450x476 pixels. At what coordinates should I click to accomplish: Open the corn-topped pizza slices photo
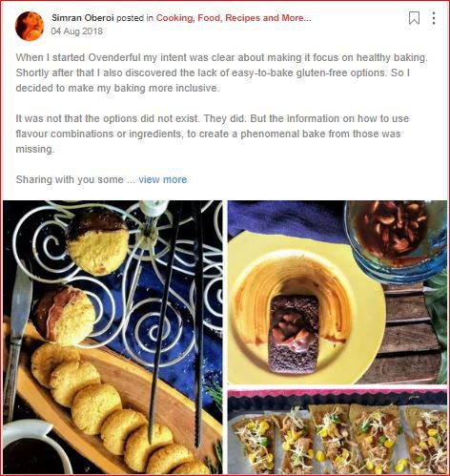click(x=337, y=431)
